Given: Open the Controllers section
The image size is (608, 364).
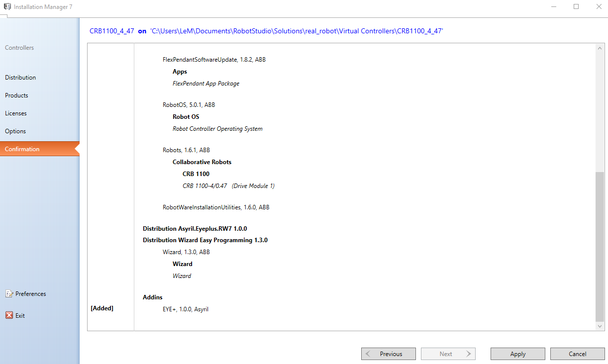Looking at the screenshot, I should pos(19,48).
